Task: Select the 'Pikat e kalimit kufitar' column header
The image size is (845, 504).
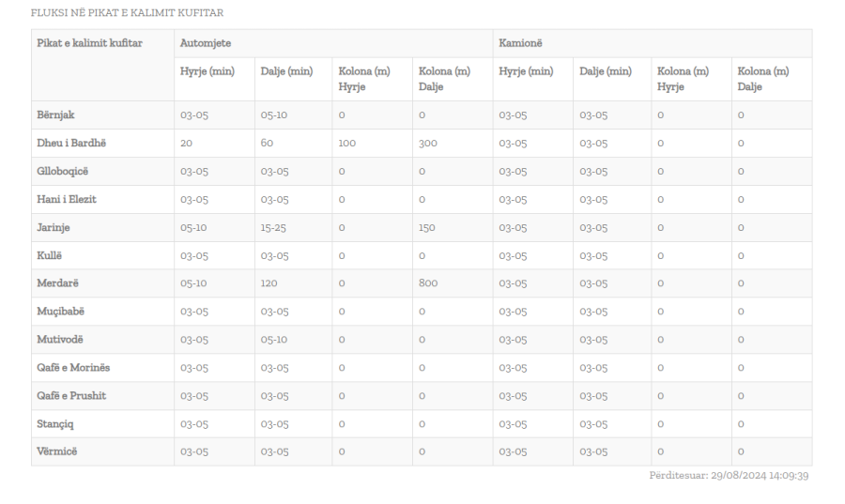Action: (89, 43)
